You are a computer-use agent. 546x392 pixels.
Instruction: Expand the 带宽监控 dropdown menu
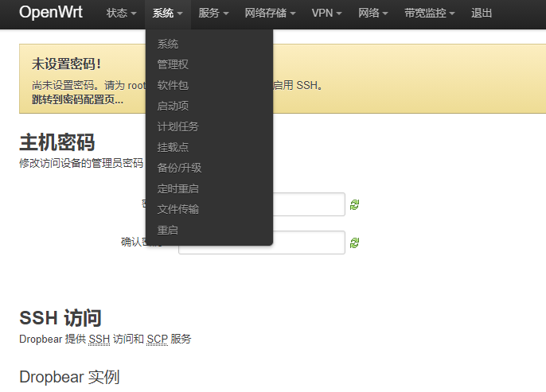pos(429,14)
